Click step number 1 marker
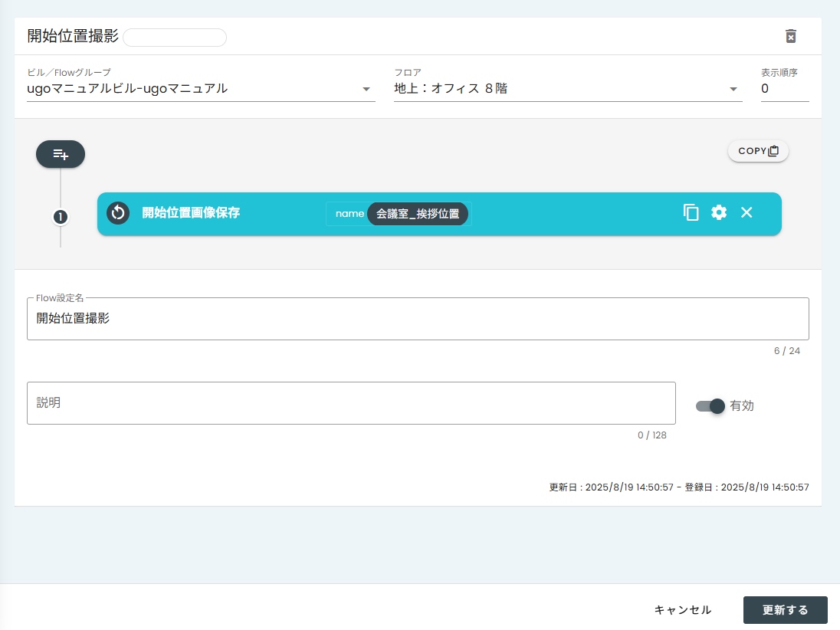Image resolution: width=840 pixels, height=630 pixels. pyautogui.click(x=61, y=217)
